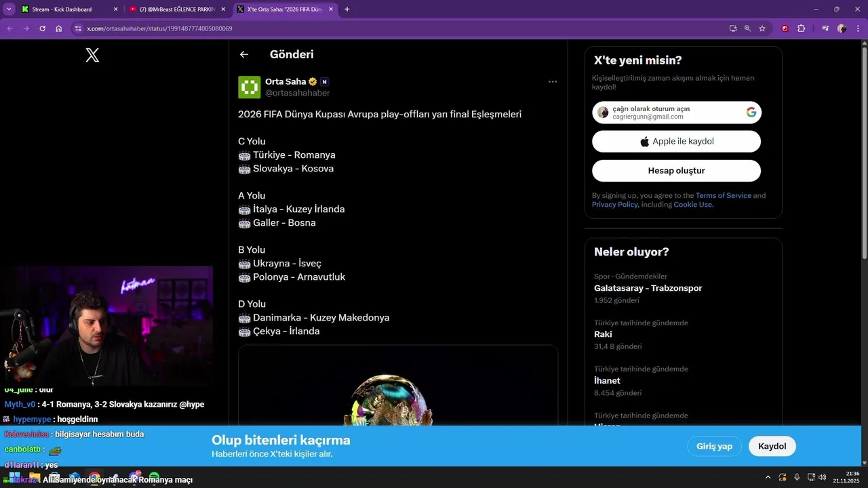Click the affiliate badge beside Orta Saha
The height and width of the screenshot is (488, 868).
tap(324, 81)
